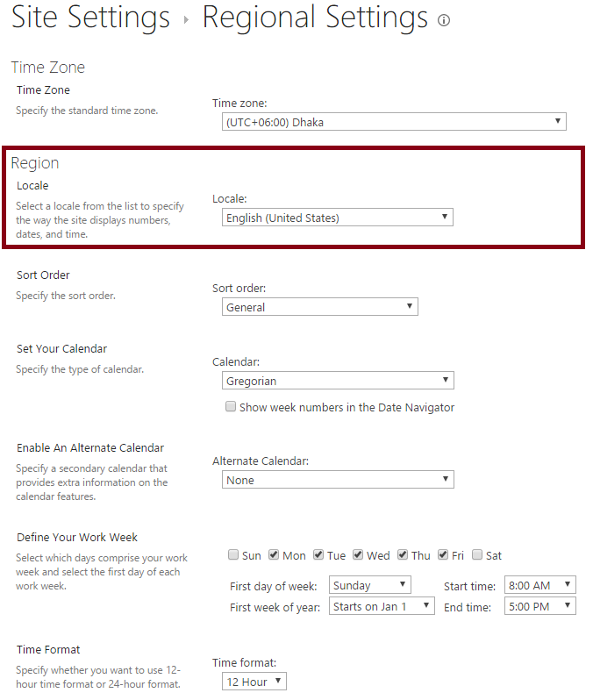Check the Sat workday checkbox
593x700 pixels.
(x=477, y=554)
